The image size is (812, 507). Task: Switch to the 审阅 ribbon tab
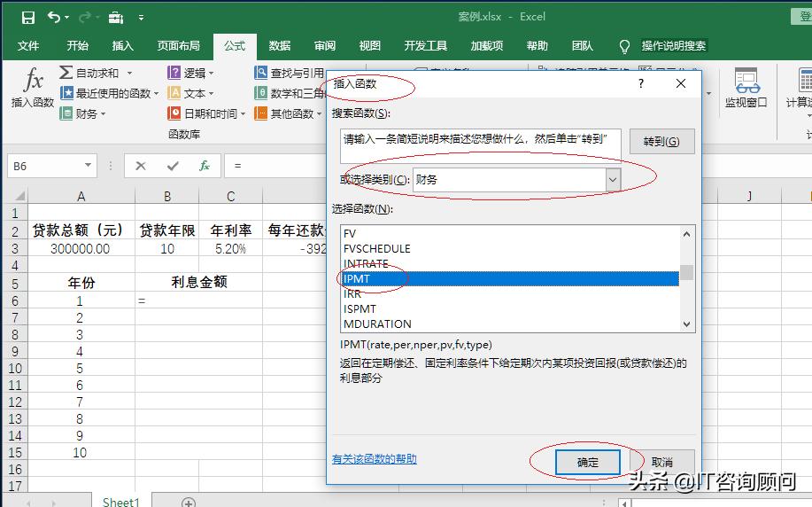coord(325,45)
